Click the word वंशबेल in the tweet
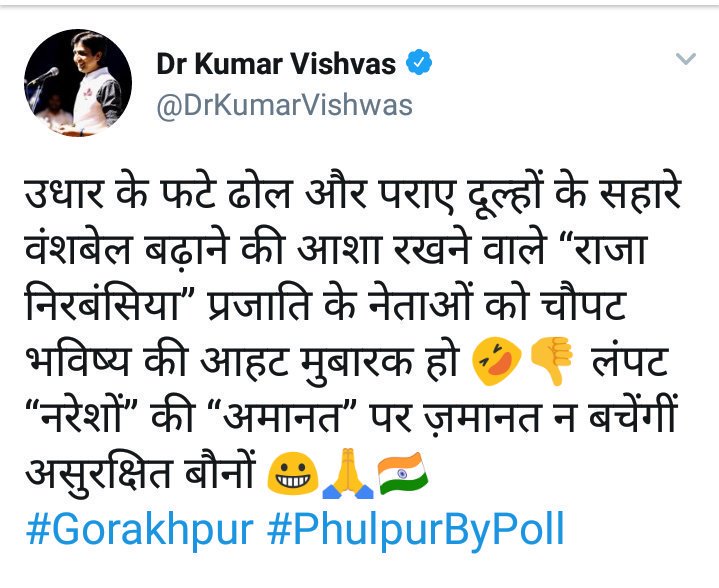Viewport: 719px width, 588px height. 77,248
